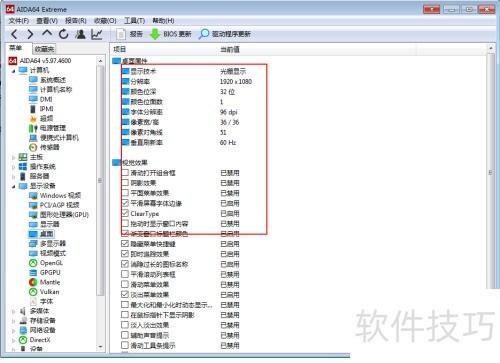Select the AIDA64 v5.97.4600 root node
Image resolution: width=500 pixels, height=363 pixels.
(40, 61)
